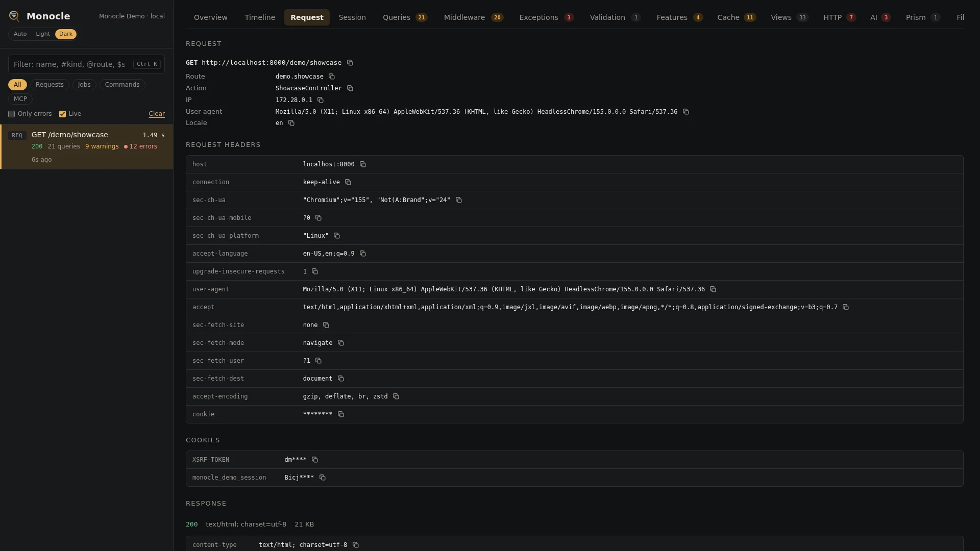Select the GET /demo/showcase request entry
The height and width of the screenshot is (551, 980).
click(x=87, y=147)
